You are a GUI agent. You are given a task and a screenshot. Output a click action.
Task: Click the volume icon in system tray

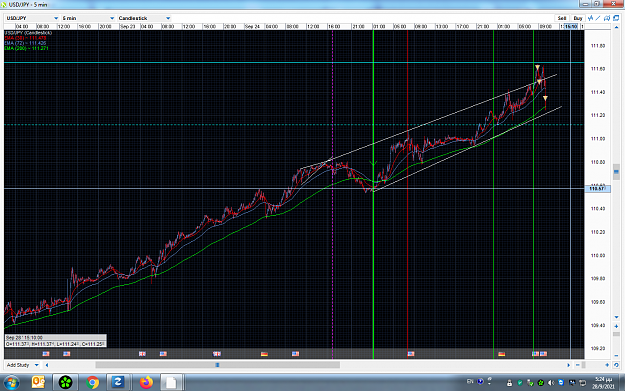pyautogui.click(x=551, y=383)
